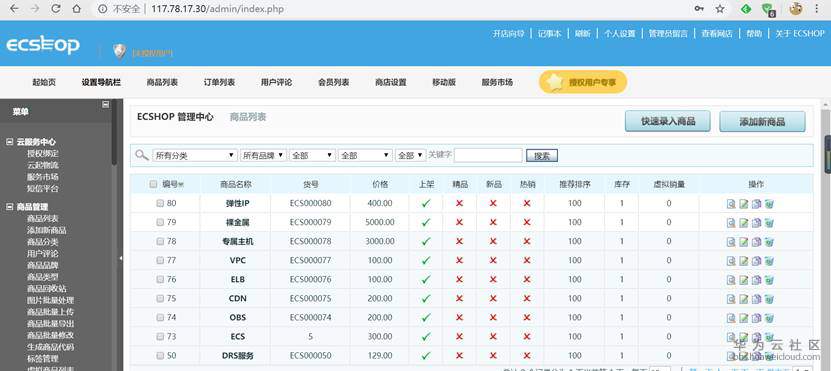Open the fourth filter dropdown showing 全部, after the first 全部

tap(365, 156)
